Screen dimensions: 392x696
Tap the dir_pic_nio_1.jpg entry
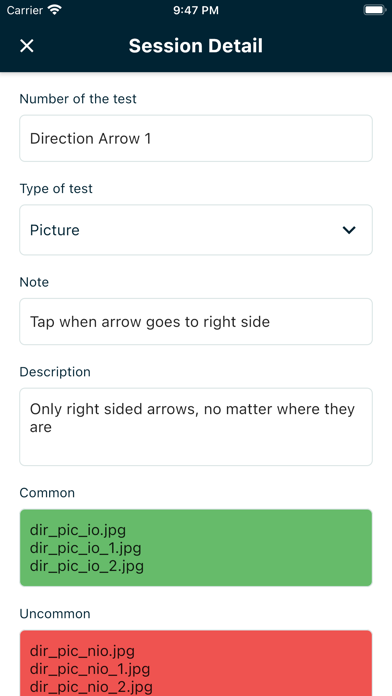pos(90,669)
